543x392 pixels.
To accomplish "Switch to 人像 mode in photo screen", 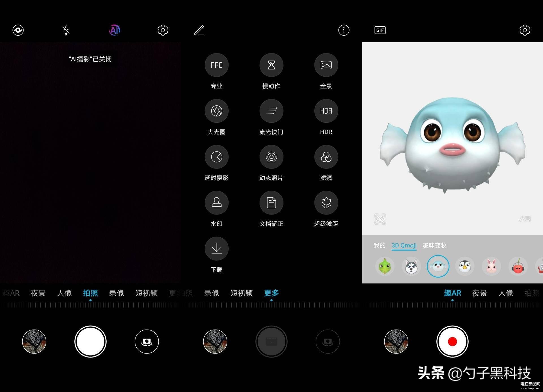I will click(x=64, y=293).
